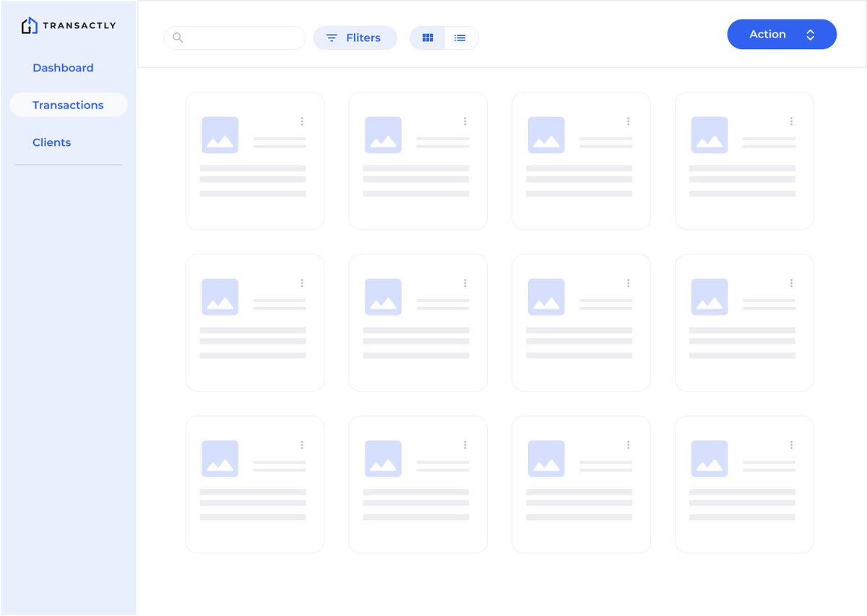Open three-dot menu on fourth card, bottom row
Image resolution: width=867 pixels, height=616 pixels.
pyautogui.click(x=792, y=445)
